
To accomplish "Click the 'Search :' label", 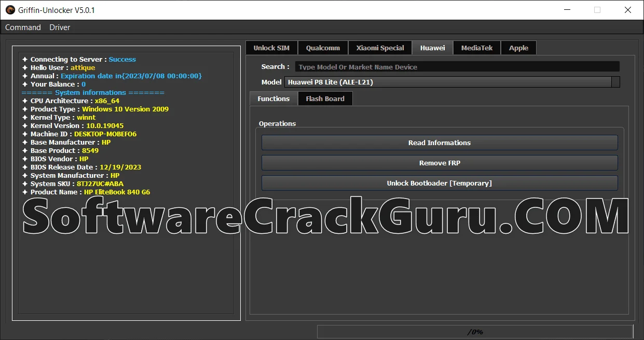I will 276,67.
